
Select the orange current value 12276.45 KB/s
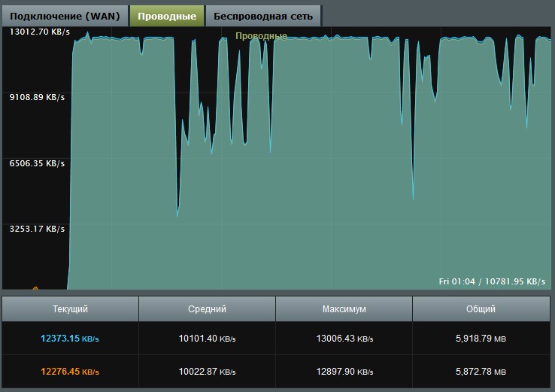[70, 372]
